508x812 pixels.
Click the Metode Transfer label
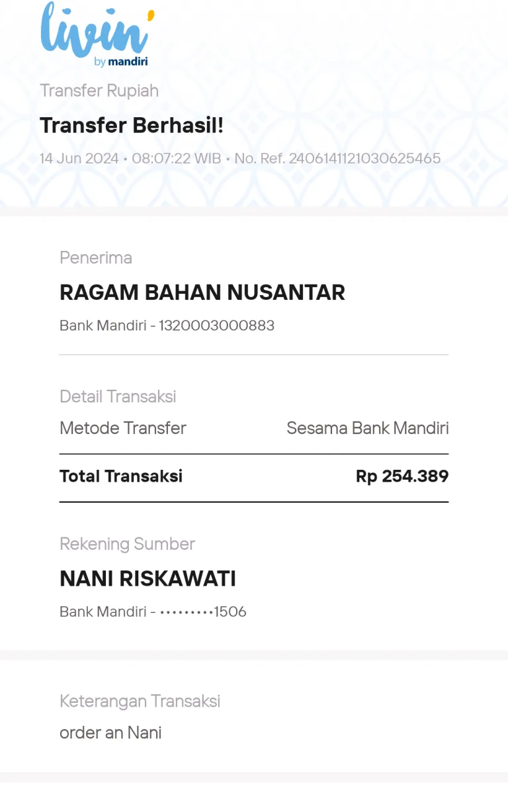(123, 428)
